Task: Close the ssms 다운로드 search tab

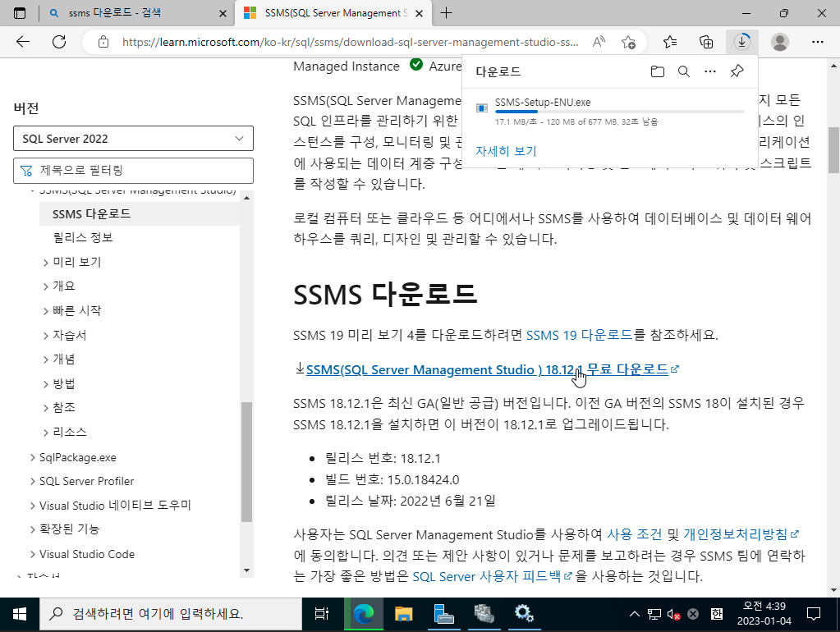Action: pos(223,13)
